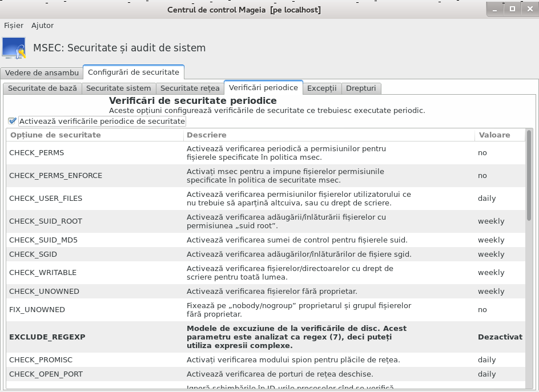Click the description 'Activați msec pentru a impune'
Image resolution: width=539 pixels, height=392 pixels.
coord(285,176)
